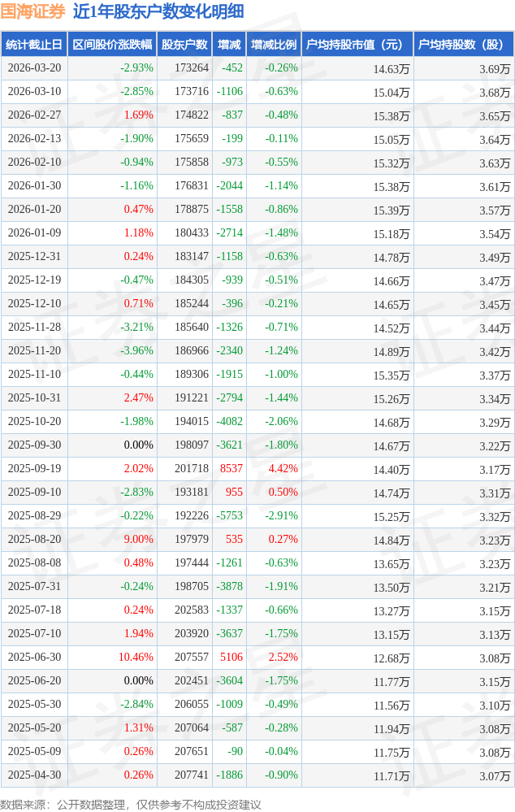Select the 2026-03-20 date cell

click(x=34, y=68)
